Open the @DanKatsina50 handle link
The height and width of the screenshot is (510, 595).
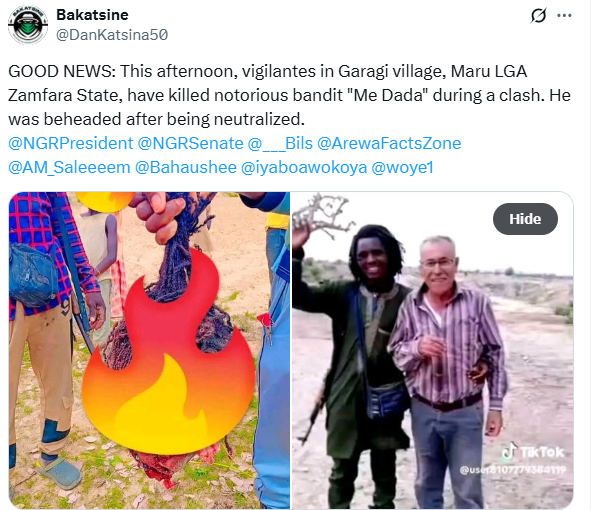112,35
